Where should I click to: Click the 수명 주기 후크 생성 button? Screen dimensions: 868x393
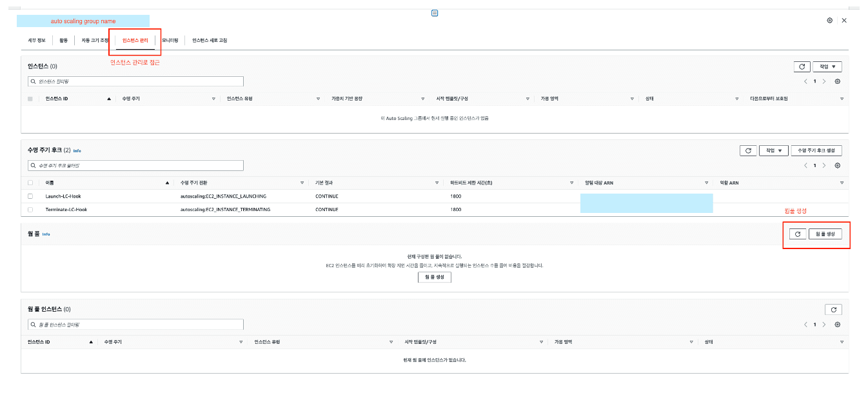[816, 150]
